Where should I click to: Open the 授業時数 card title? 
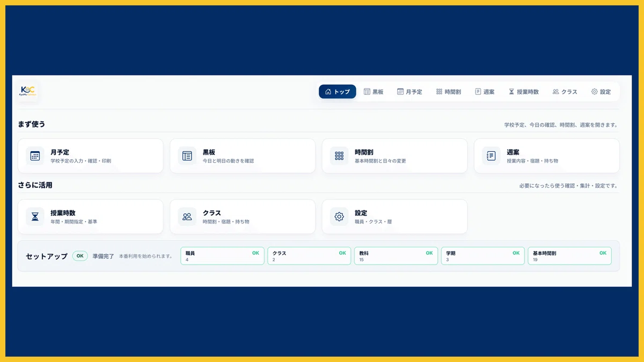pyautogui.click(x=63, y=213)
